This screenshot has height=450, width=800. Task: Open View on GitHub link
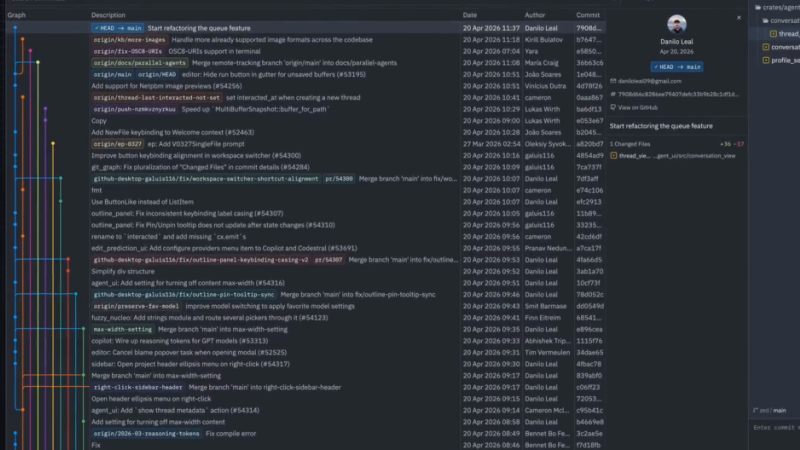click(637, 108)
